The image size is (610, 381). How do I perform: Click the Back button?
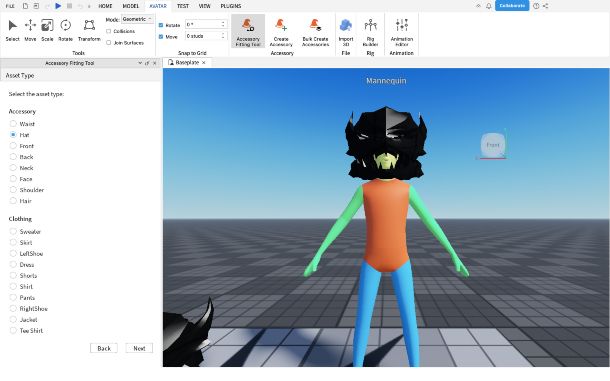[x=104, y=348]
